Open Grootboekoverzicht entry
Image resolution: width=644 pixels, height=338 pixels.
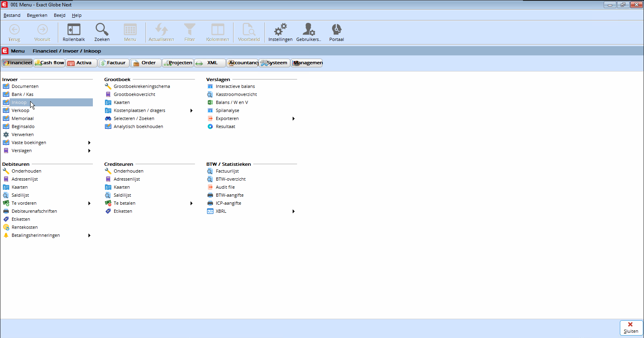134,94
